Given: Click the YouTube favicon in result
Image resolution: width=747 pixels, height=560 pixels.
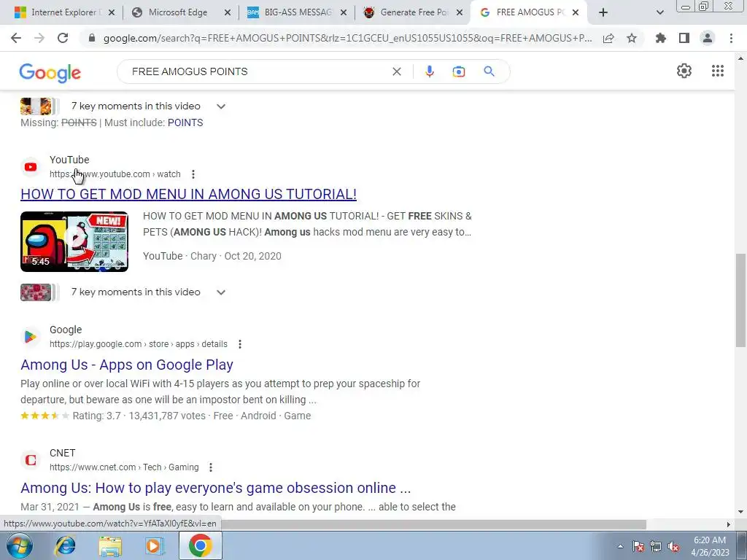Looking at the screenshot, I should 31,167.
